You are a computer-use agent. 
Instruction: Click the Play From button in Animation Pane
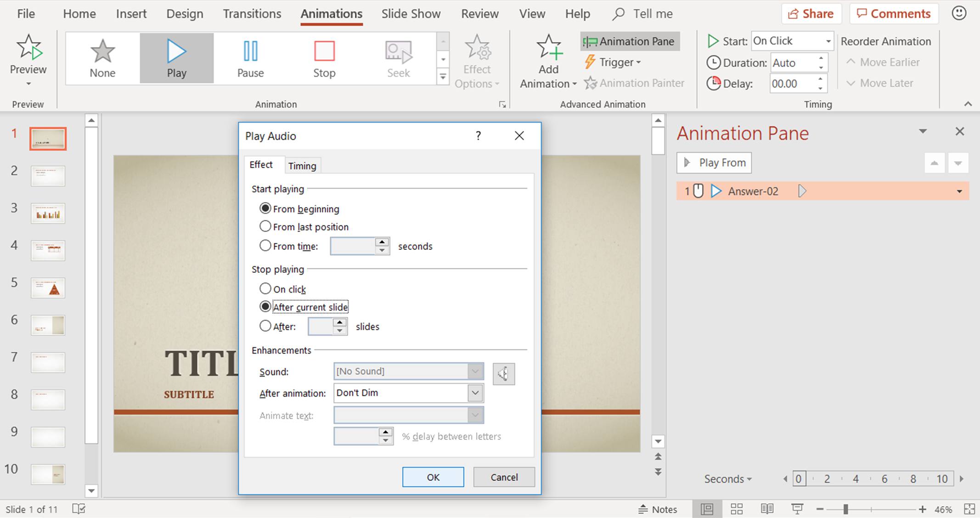pos(713,162)
